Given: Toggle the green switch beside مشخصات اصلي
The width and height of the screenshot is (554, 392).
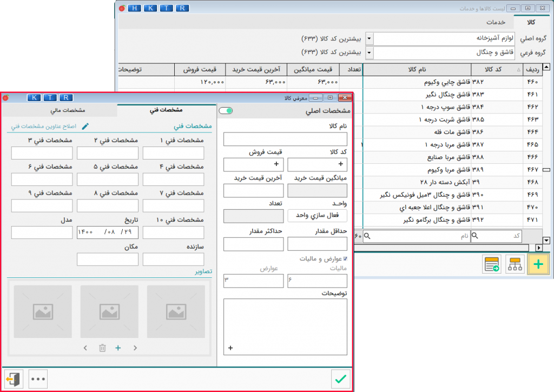Looking at the screenshot, I should (226, 111).
